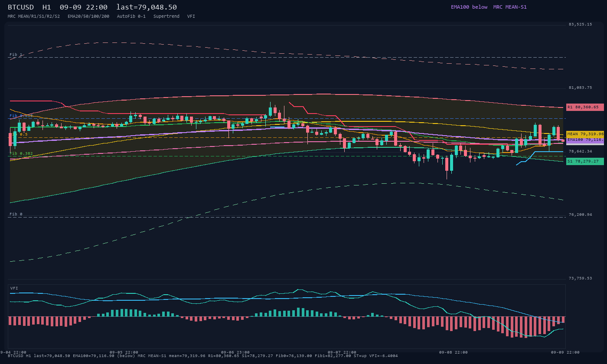Click the 'EMA100 below' signal text
Viewport: 607px width, 364px height.
(469, 7)
